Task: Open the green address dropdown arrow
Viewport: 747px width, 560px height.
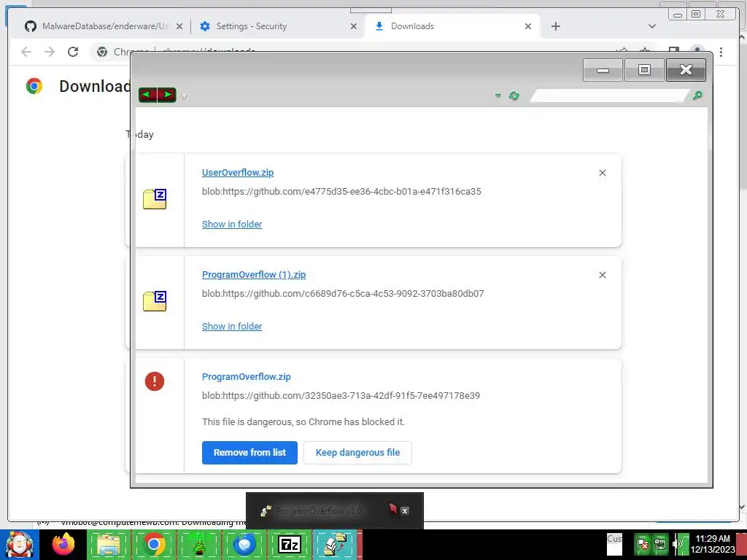Action: (x=498, y=96)
